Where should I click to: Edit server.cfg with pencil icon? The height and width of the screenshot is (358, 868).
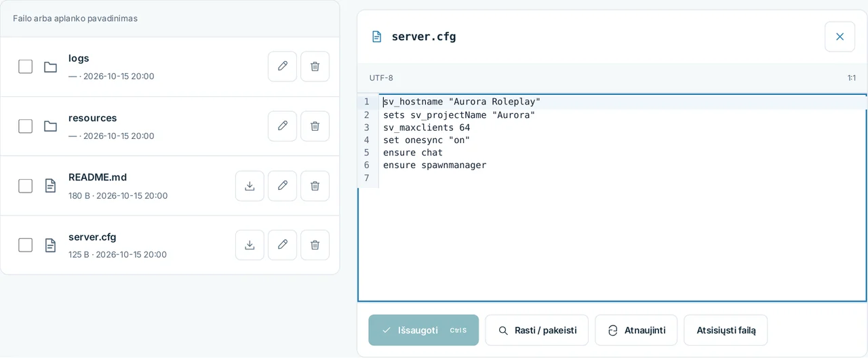[x=282, y=245]
